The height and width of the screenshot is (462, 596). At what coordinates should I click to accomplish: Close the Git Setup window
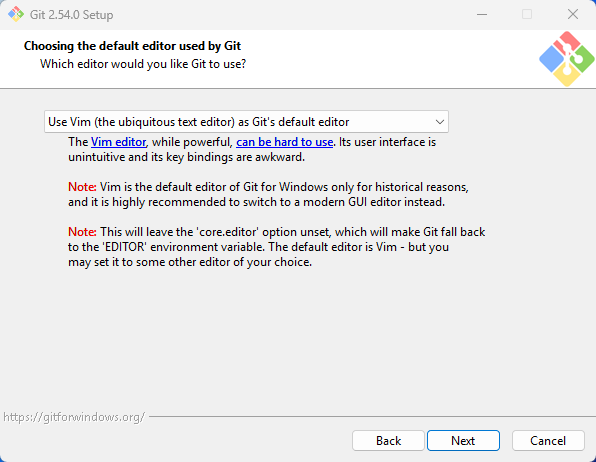point(573,14)
